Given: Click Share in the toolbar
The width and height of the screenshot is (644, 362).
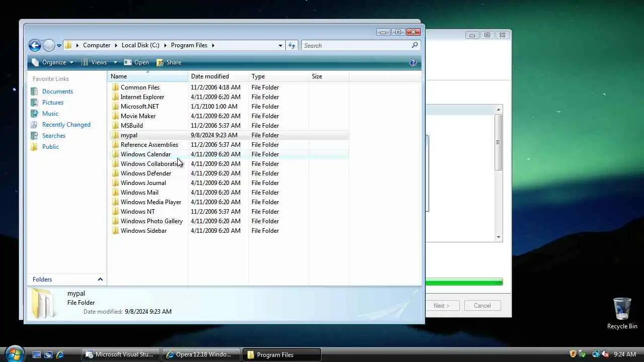Looking at the screenshot, I should coord(169,62).
